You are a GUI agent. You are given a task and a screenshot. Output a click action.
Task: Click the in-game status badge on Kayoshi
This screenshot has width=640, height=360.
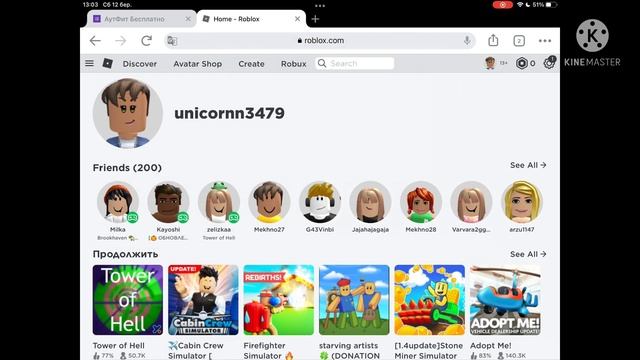183,218
